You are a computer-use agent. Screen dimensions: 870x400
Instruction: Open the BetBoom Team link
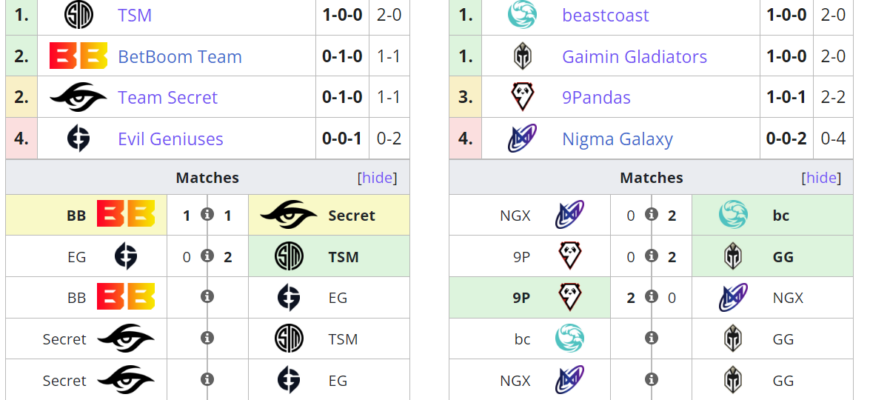click(x=180, y=56)
